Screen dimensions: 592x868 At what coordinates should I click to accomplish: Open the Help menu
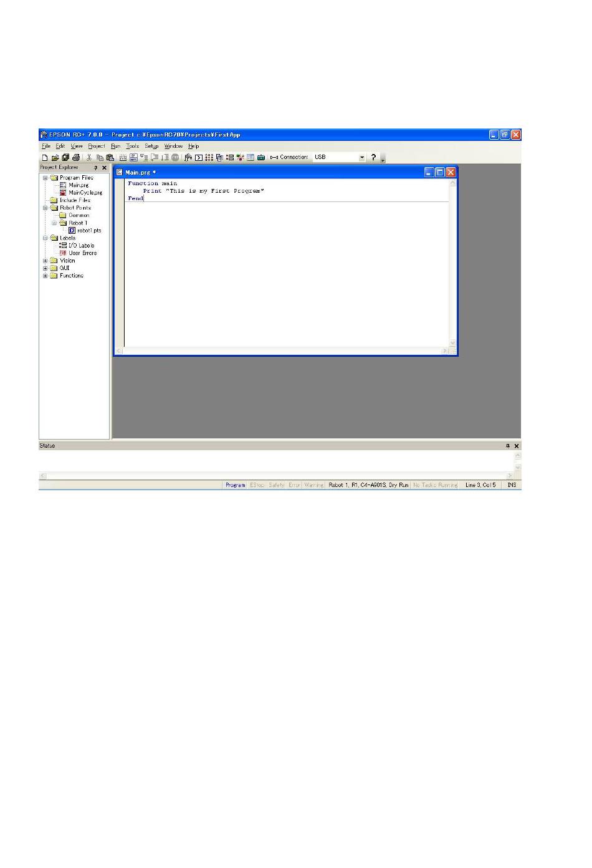point(193,147)
